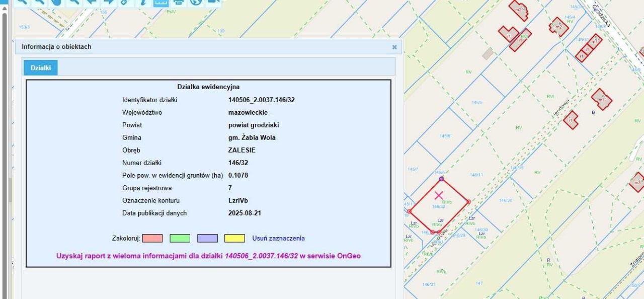Select the hand pan tool in toolbar
The width and height of the screenshot is (644, 299).
[x=56, y=3]
